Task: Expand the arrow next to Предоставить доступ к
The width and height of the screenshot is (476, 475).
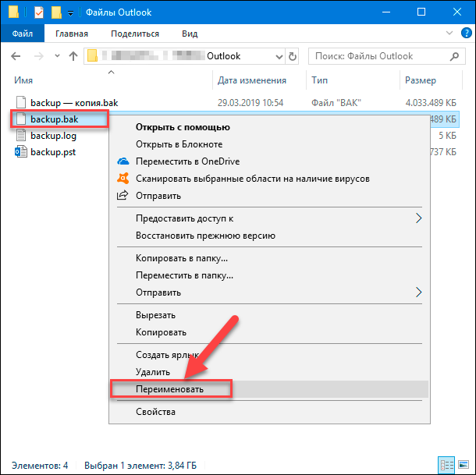Action: tap(419, 218)
